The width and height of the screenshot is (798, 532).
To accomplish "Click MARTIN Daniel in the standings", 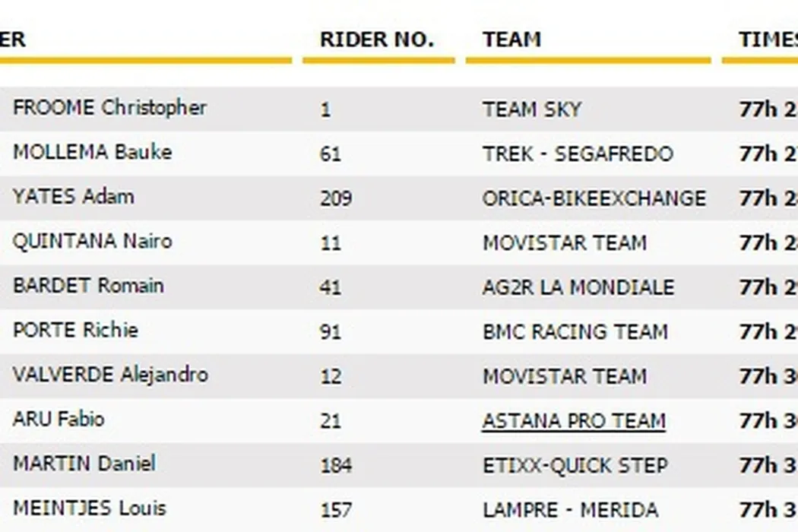I will click(84, 464).
